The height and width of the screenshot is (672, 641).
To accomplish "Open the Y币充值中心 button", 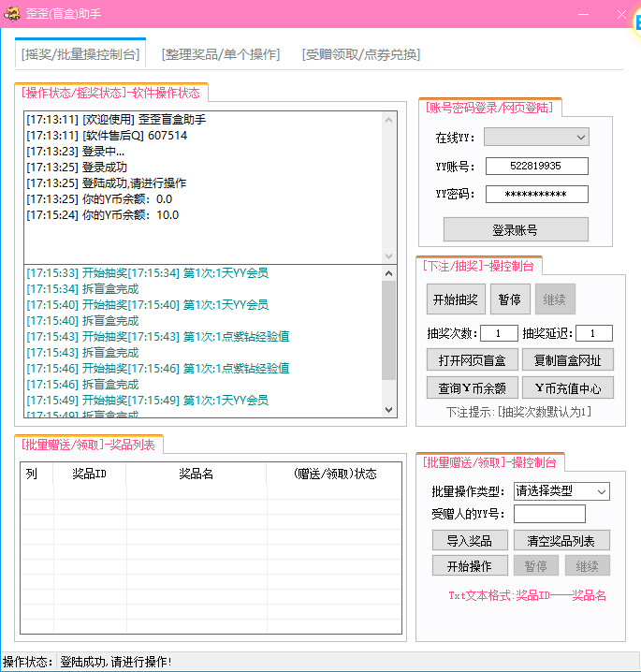I will 567,387.
